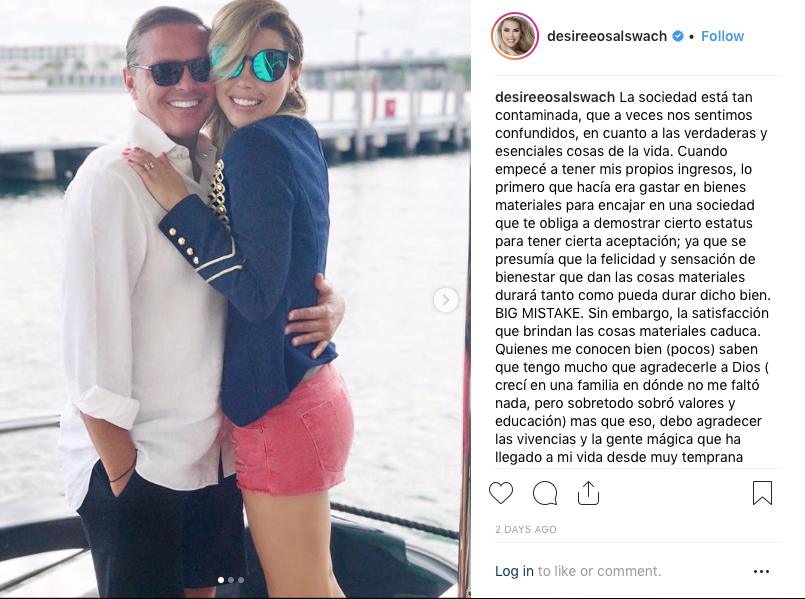Image resolution: width=805 pixels, height=599 pixels.
Task: Select the third carousel indicator dot
Action: [241, 580]
